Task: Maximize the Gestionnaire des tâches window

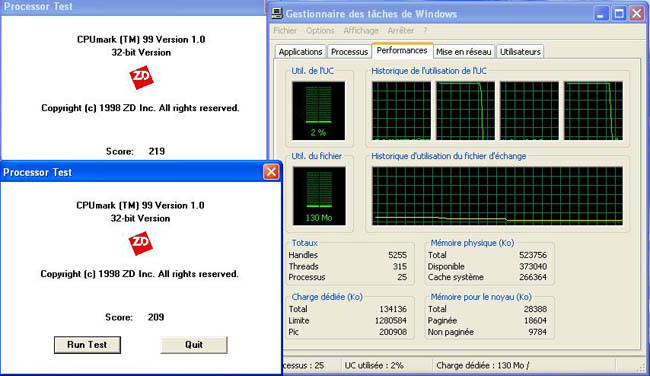Action: click(x=619, y=14)
